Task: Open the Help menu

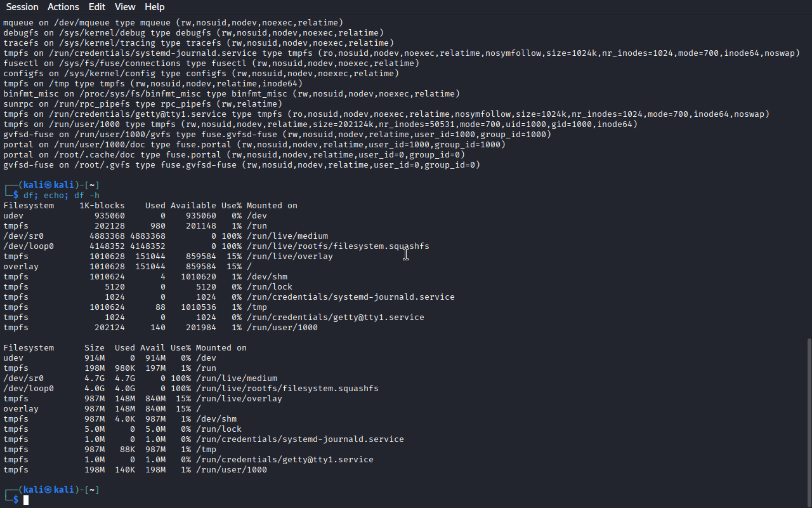Action: tap(155, 7)
